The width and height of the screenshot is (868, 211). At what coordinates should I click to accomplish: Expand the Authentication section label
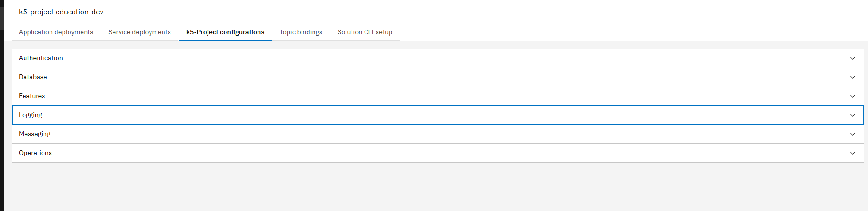[x=41, y=58]
